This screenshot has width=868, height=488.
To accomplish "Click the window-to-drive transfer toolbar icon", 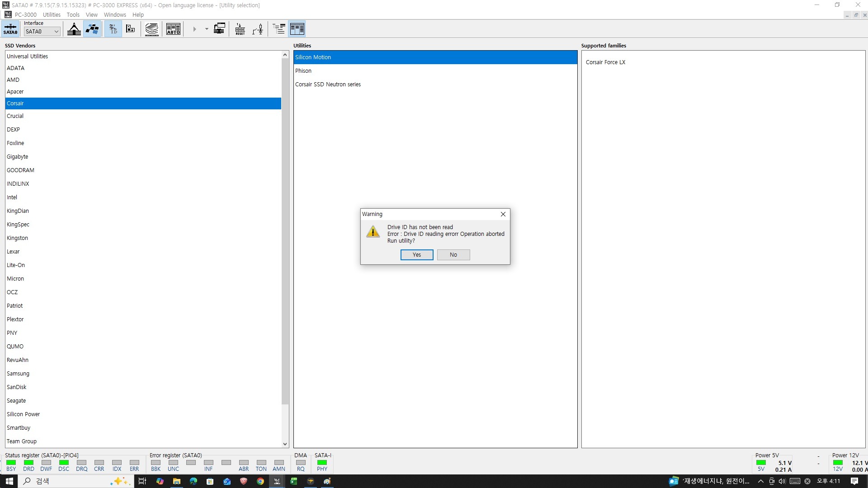I will [219, 29].
